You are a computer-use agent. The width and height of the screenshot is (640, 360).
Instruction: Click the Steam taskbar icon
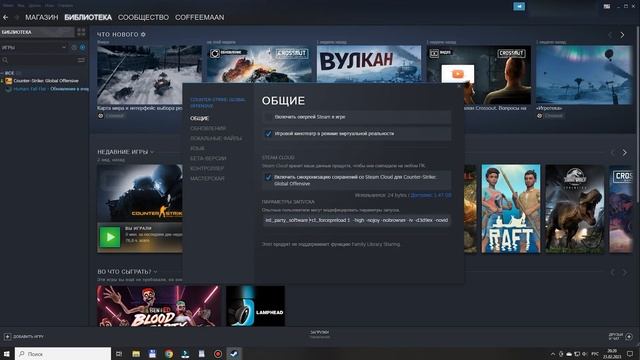coord(234,354)
